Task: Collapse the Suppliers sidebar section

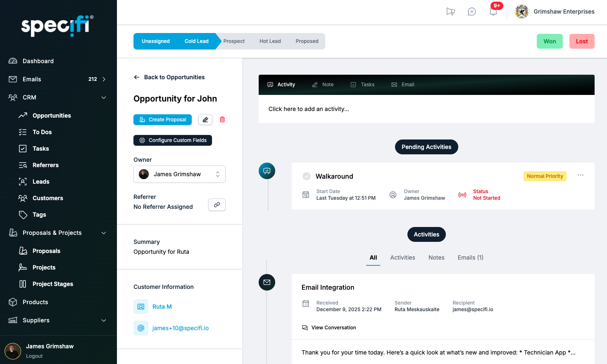Action: [103, 320]
